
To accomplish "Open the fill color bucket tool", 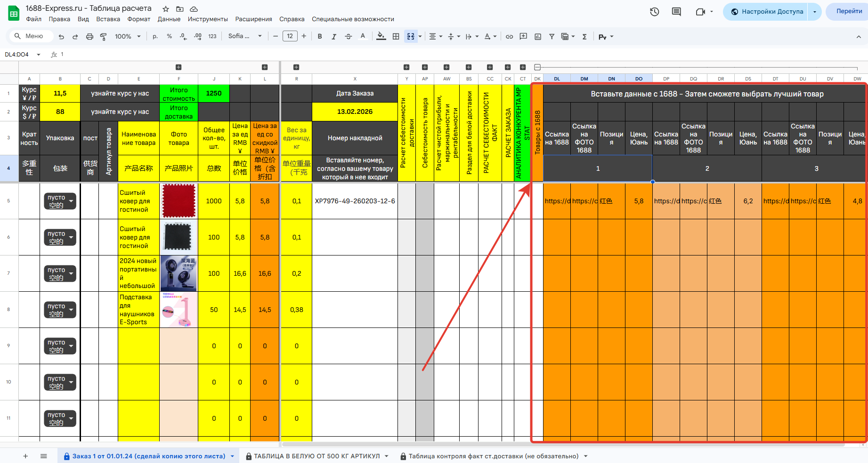I will pos(381,37).
